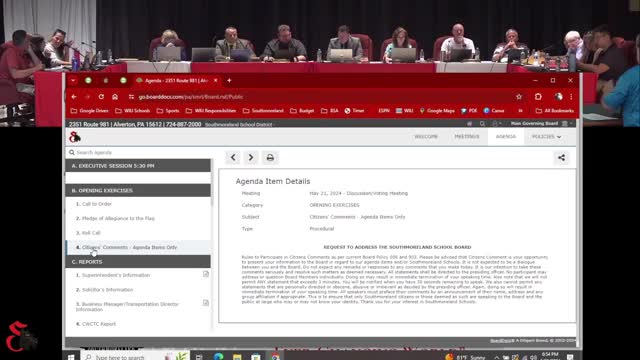Open the WIU Schools bookmark folder
The image size is (640, 360).
point(133,111)
